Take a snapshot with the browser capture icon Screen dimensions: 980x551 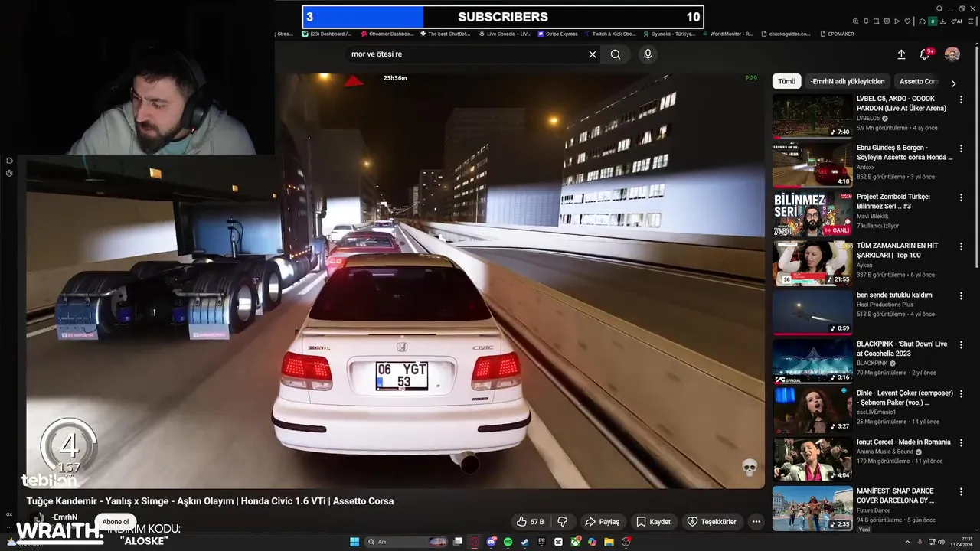[x=876, y=21]
